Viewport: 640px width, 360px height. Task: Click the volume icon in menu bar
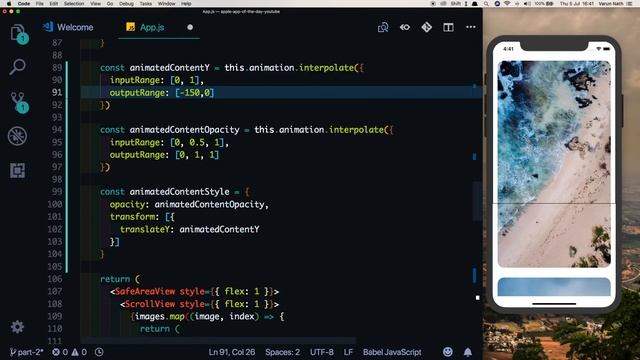(527, 3)
